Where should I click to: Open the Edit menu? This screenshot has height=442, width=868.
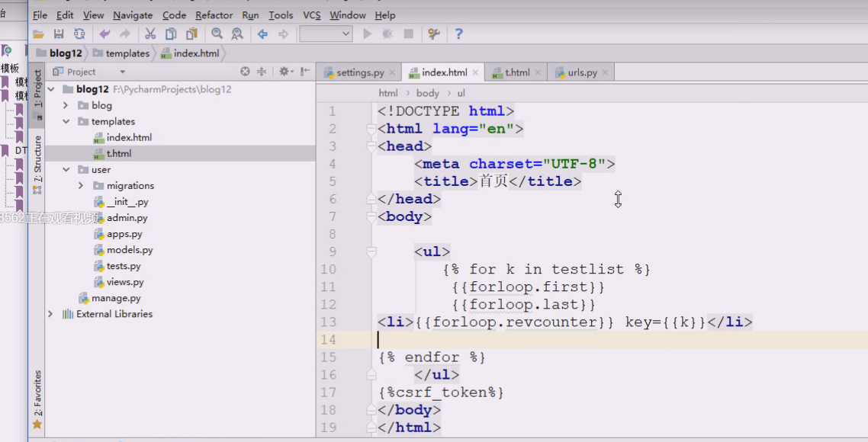point(65,15)
